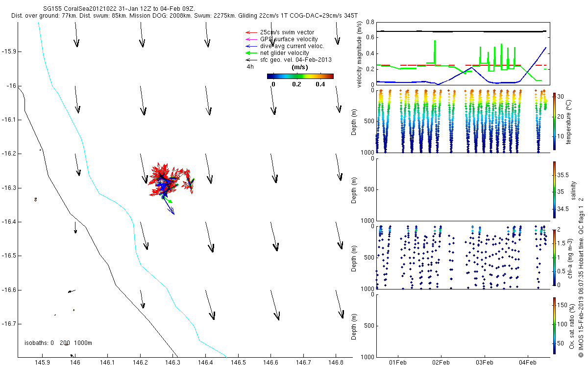The width and height of the screenshot is (588, 368).
Task: Click the 'velocity magnitude (m/s)' axis label
Action: click(x=360, y=54)
